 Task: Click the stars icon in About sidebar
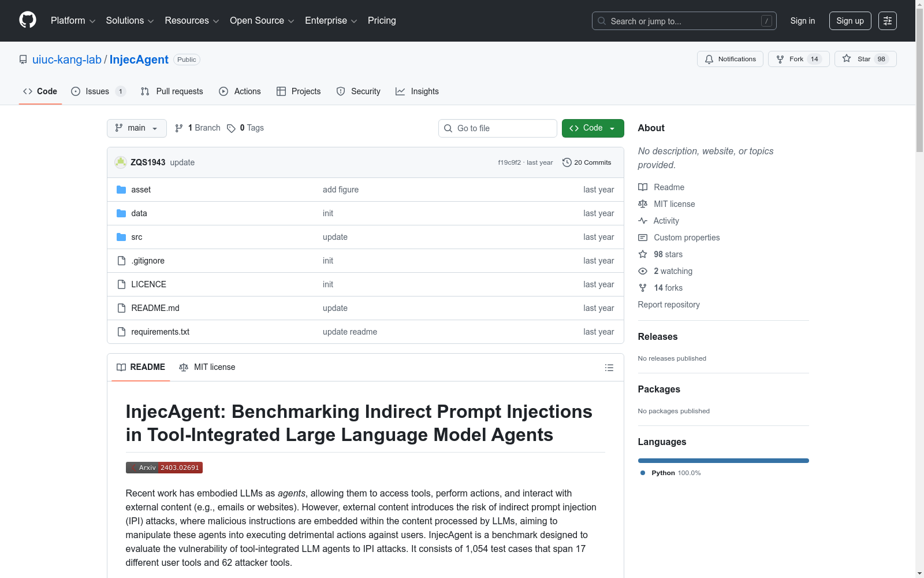point(643,254)
